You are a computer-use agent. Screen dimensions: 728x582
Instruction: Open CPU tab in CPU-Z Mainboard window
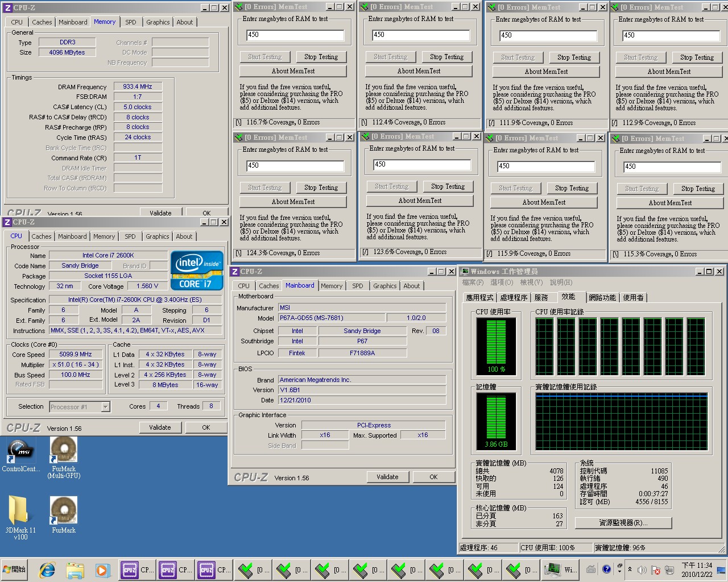pos(243,286)
